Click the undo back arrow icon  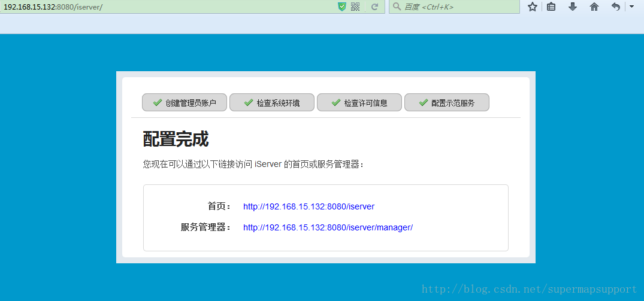click(616, 7)
